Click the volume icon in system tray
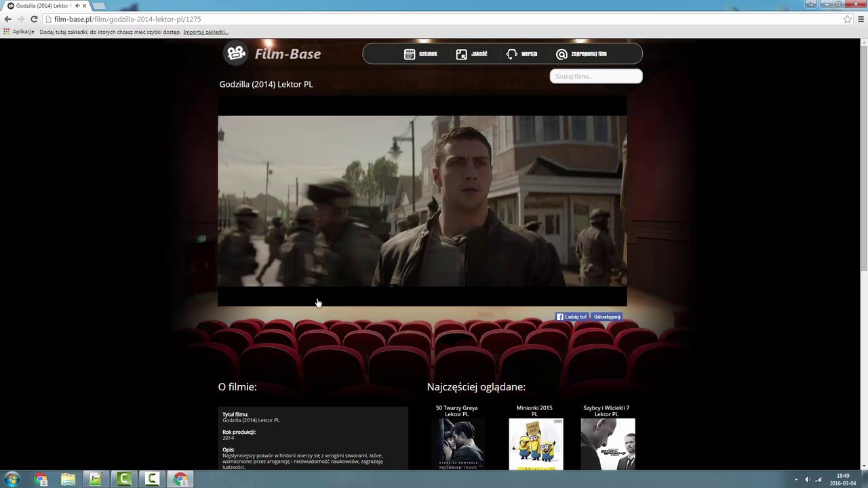Viewport: 868px width, 488px height. coord(807,480)
